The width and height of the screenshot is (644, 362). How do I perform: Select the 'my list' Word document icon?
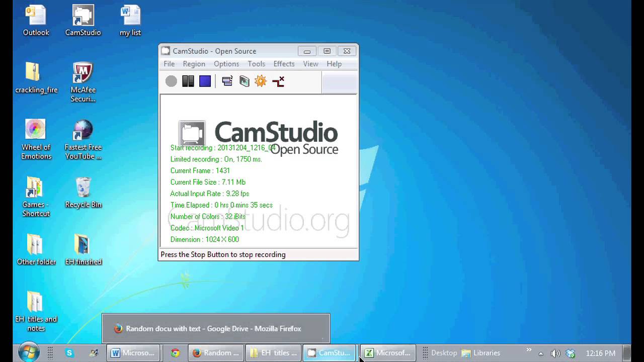(130, 21)
